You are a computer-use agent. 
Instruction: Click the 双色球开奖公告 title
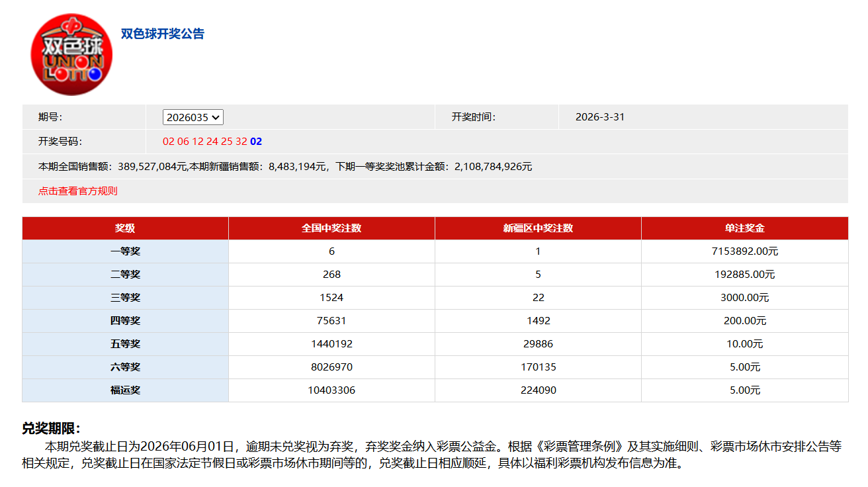(x=163, y=34)
